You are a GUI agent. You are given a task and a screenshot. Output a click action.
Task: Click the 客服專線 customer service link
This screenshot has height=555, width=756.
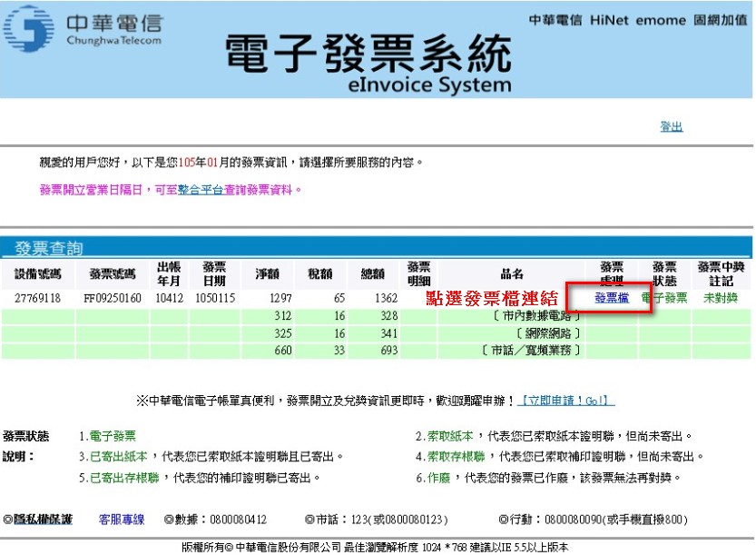(x=122, y=520)
